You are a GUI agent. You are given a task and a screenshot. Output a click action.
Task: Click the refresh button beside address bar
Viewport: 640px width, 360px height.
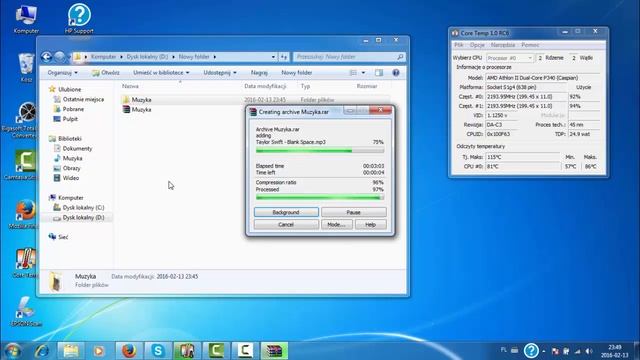[284, 57]
